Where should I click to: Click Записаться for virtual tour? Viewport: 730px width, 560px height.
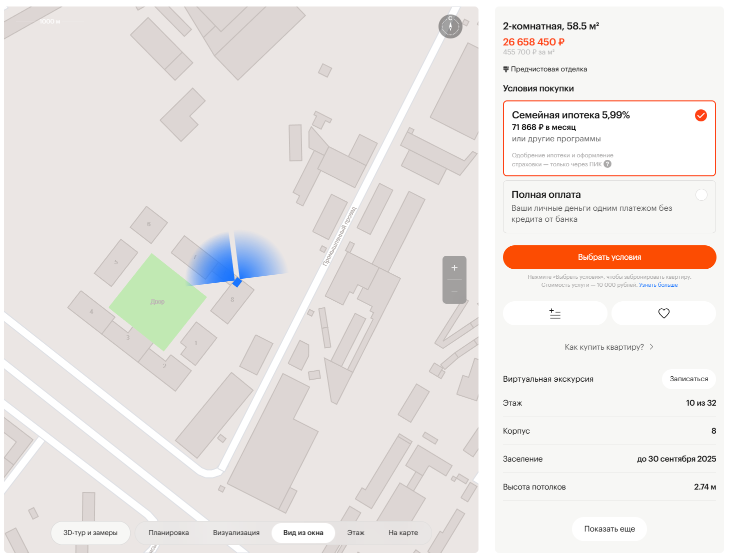[688, 379]
